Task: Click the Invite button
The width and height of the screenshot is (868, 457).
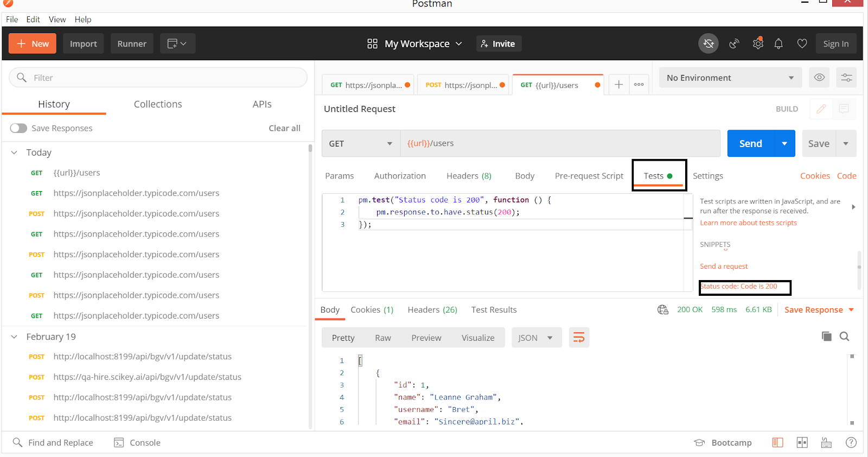Action: coord(499,43)
